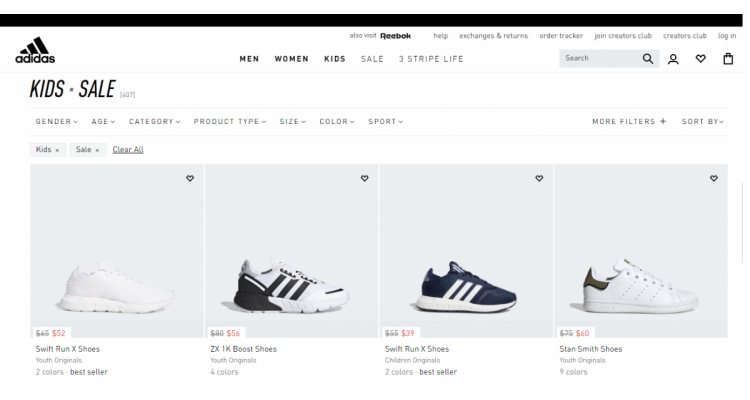Open the shopping bag icon

pos(728,59)
